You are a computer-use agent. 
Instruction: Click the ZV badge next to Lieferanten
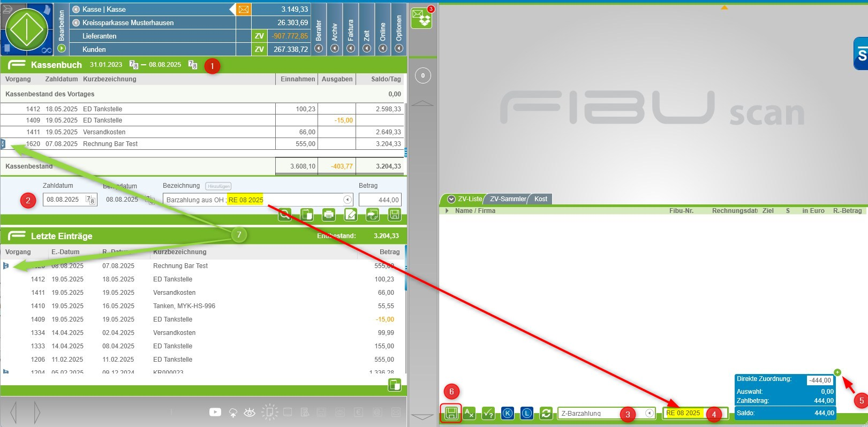pos(259,36)
